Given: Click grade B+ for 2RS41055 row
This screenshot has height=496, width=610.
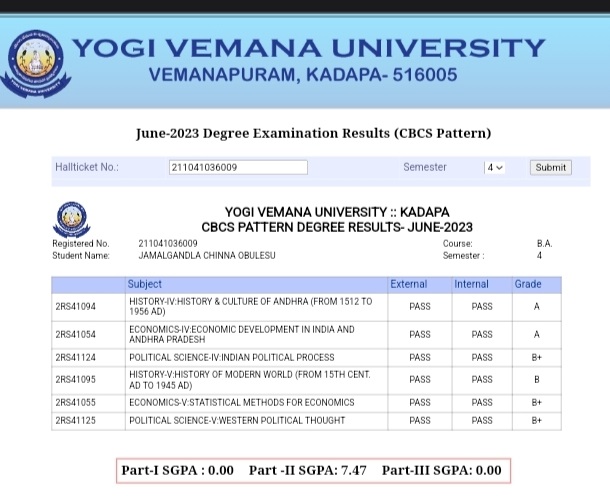Looking at the screenshot, I should click(x=536, y=403).
